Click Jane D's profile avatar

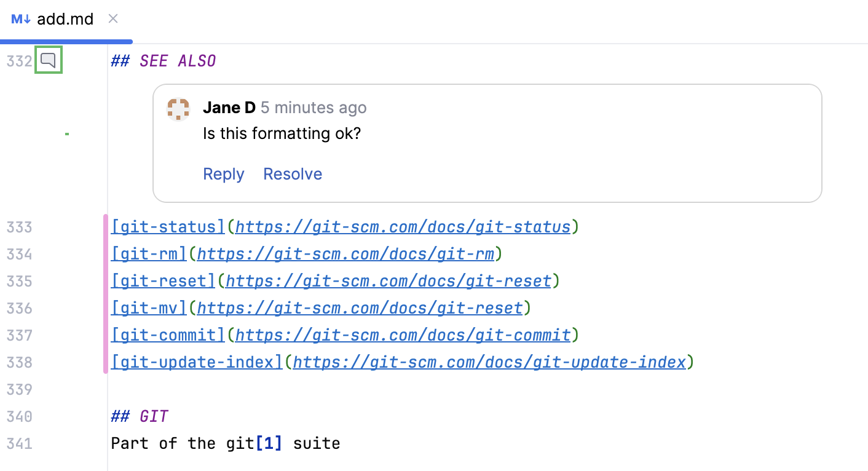tap(178, 109)
